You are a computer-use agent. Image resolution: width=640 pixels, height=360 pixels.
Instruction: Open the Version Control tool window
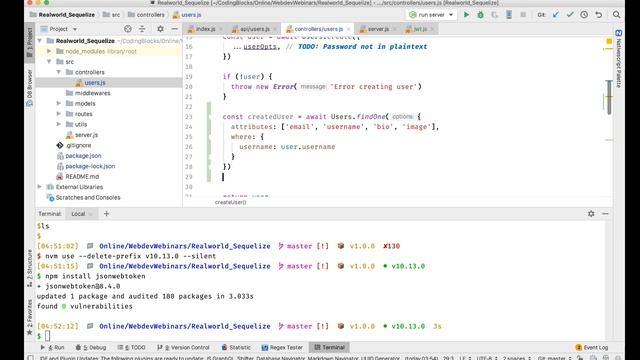[183, 347]
